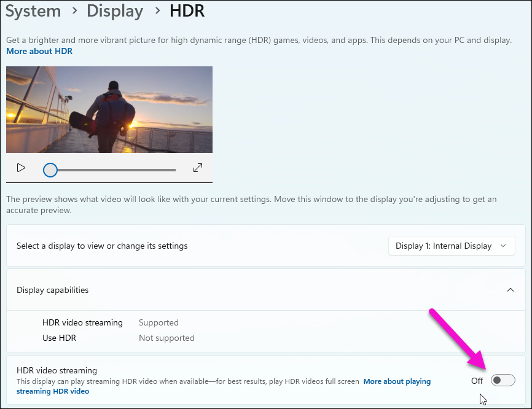
Task: Open "More about playing streaming HDR video" link
Action: (397, 381)
